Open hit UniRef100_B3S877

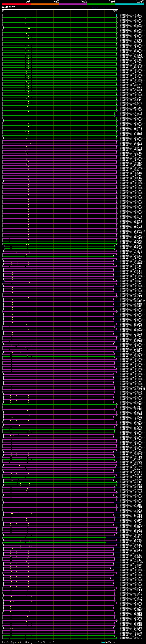click(131, 27)
